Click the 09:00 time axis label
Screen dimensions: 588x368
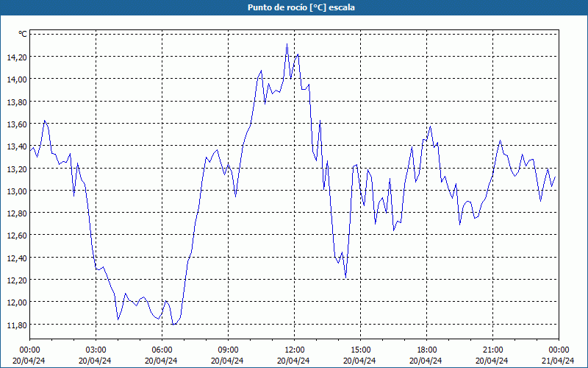[229, 350]
